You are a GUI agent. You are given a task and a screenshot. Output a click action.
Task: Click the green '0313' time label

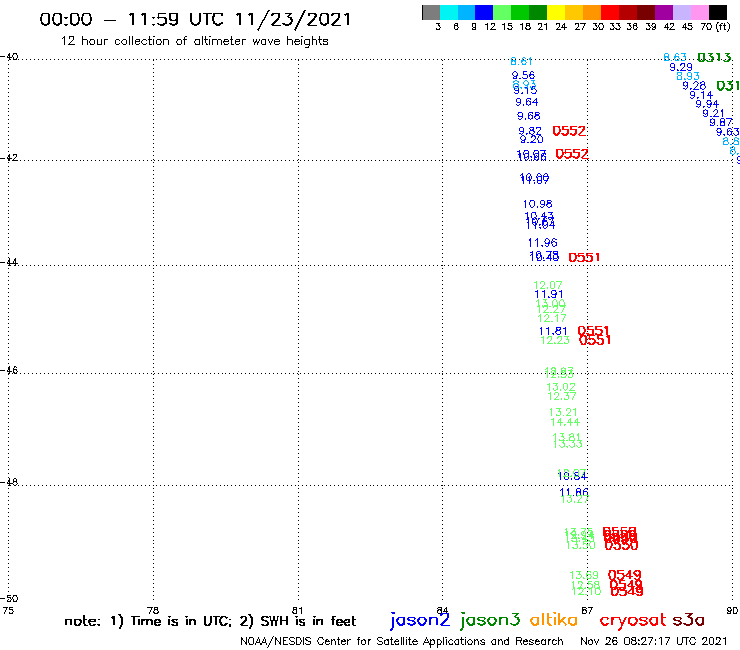click(x=714, y=58)
